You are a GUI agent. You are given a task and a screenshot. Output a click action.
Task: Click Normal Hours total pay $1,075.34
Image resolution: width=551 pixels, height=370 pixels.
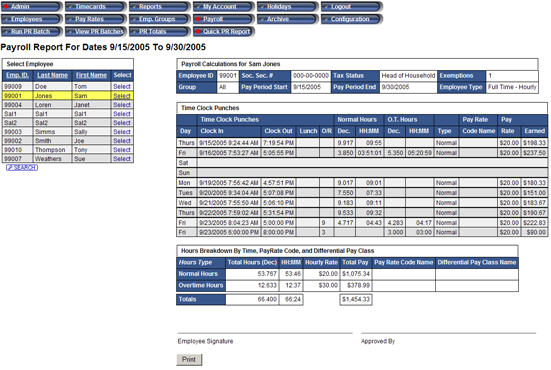pyautogui.click(x=356, y=274)
